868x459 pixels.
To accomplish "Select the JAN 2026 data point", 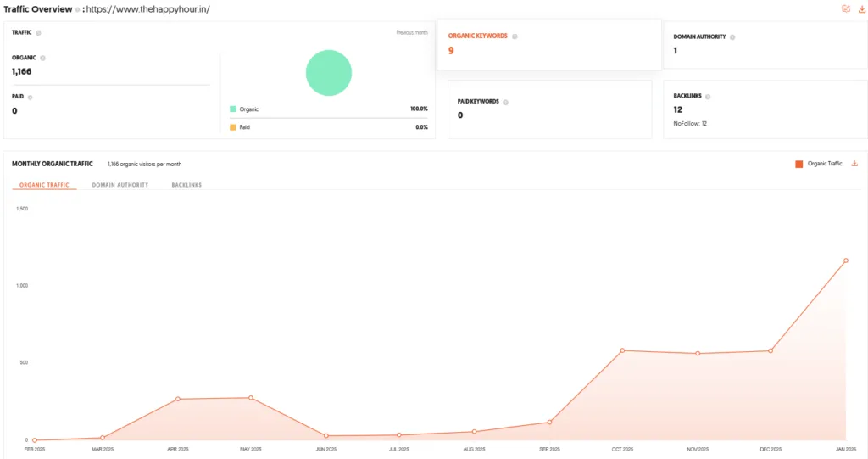I will [x=846, y=260].
